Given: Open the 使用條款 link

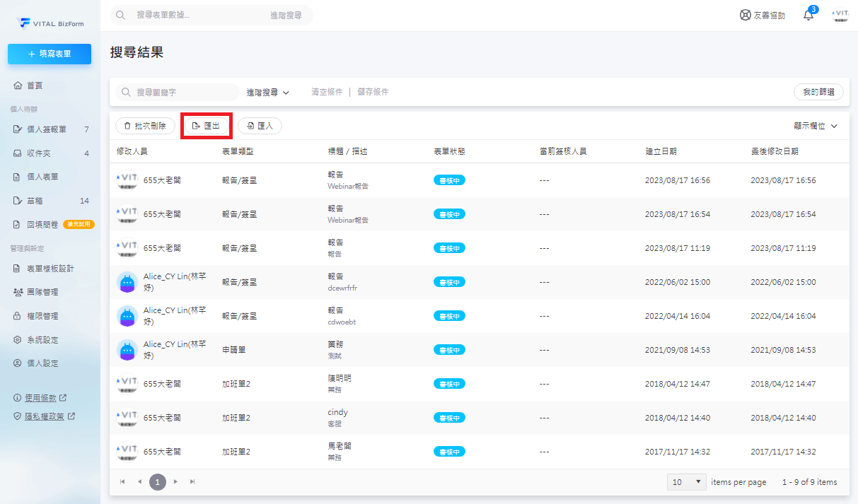Looking at the screenshot, I should (x=45, y=398).
